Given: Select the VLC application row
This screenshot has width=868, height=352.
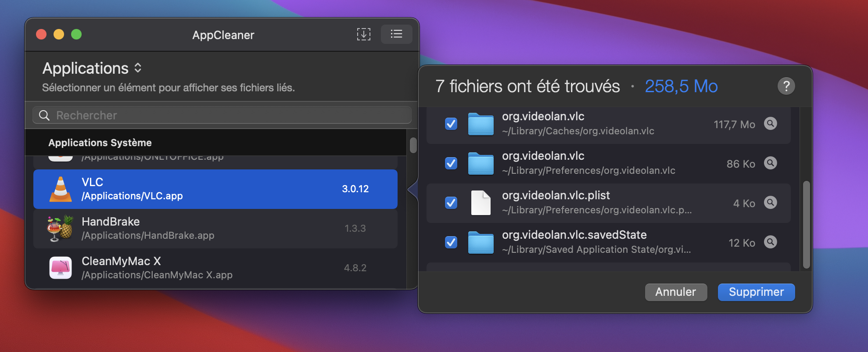Looking at the screenshot, I should (x=215, y=189).
